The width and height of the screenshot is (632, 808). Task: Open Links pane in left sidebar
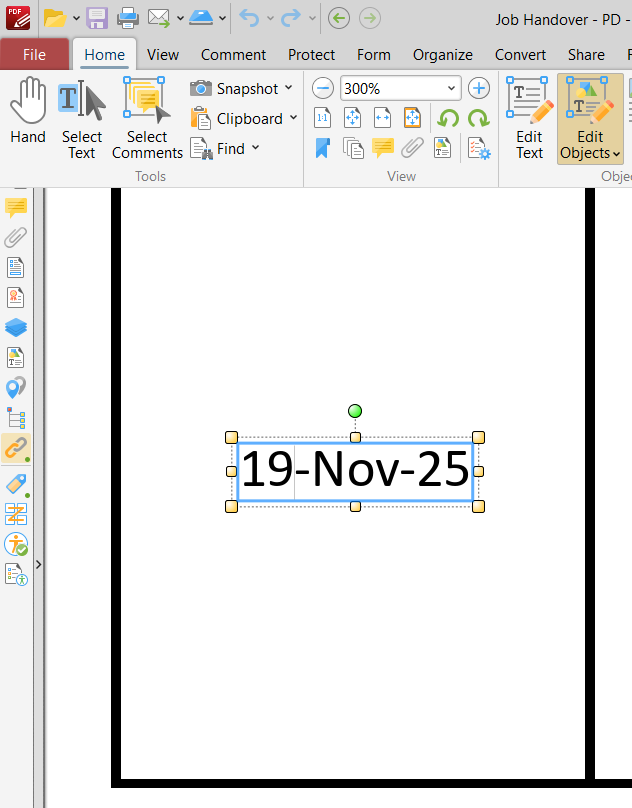tap(16, 447)
